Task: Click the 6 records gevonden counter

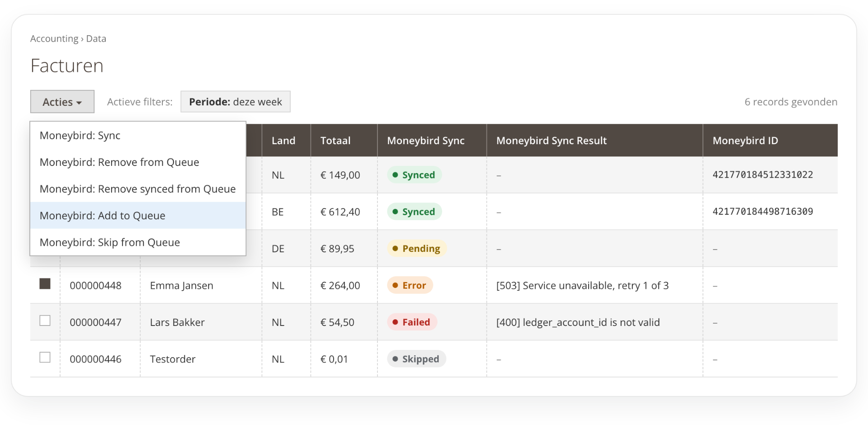Action: point(791,102)
